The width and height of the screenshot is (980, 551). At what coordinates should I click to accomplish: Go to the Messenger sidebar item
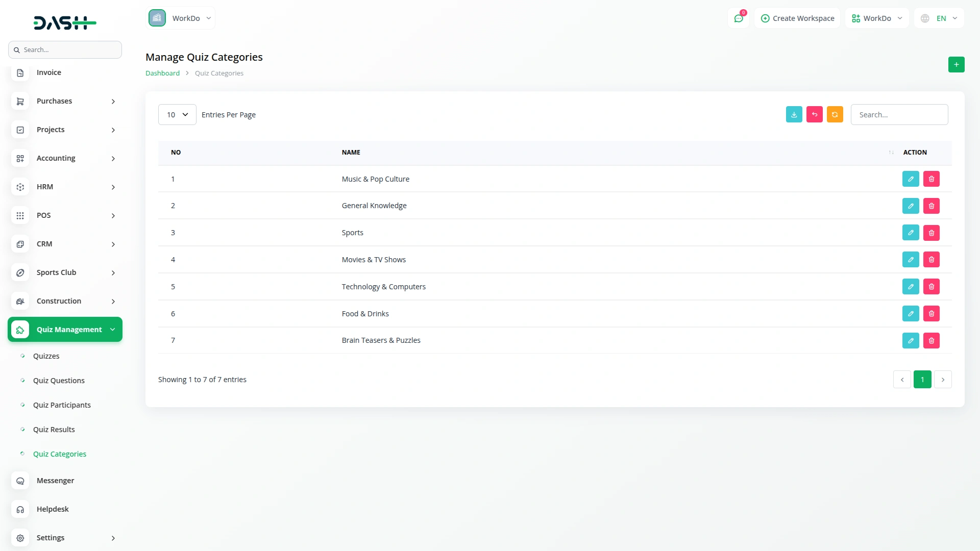click(x=55, y=481)
